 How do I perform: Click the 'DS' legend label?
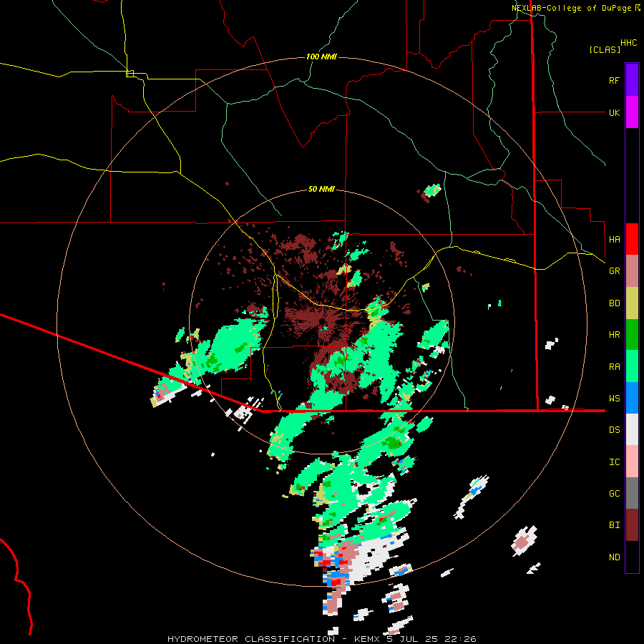614,430
